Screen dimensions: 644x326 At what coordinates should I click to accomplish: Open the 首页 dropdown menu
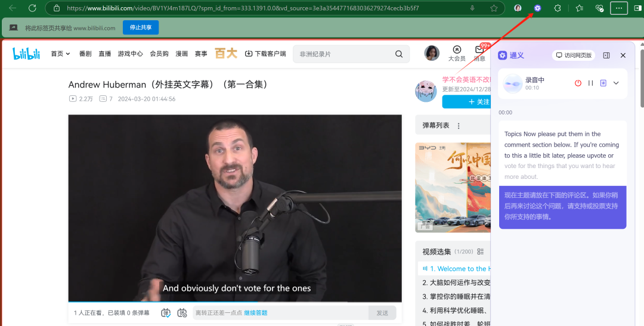60,54
